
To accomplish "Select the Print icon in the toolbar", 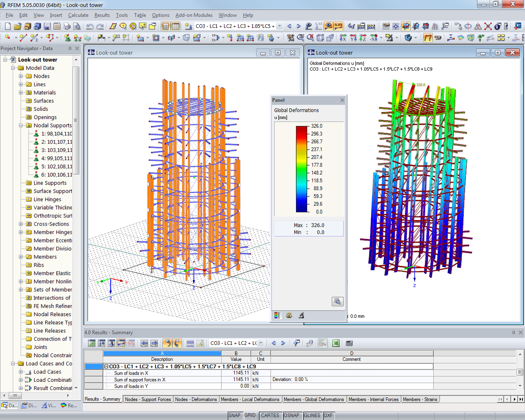I will click(x=66, y=26).
